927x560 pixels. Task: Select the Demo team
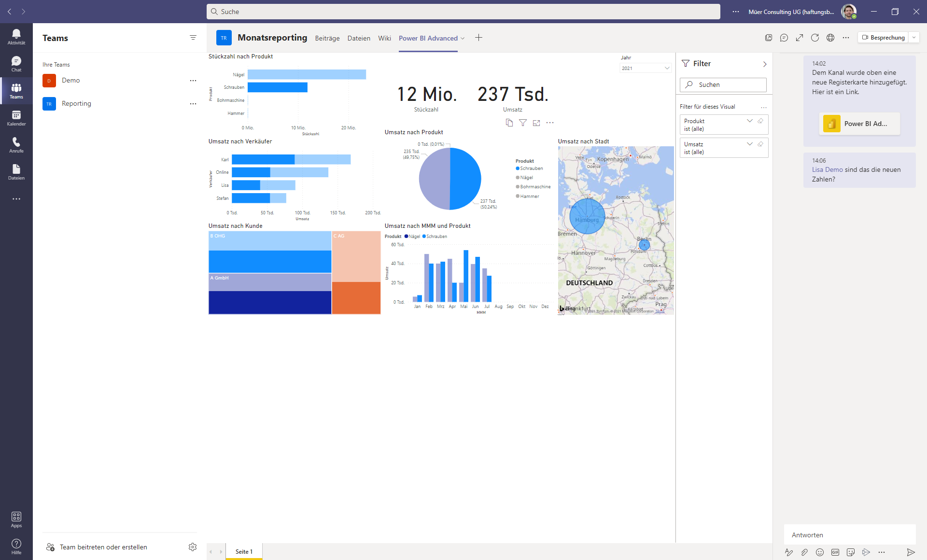pos(71,81)
